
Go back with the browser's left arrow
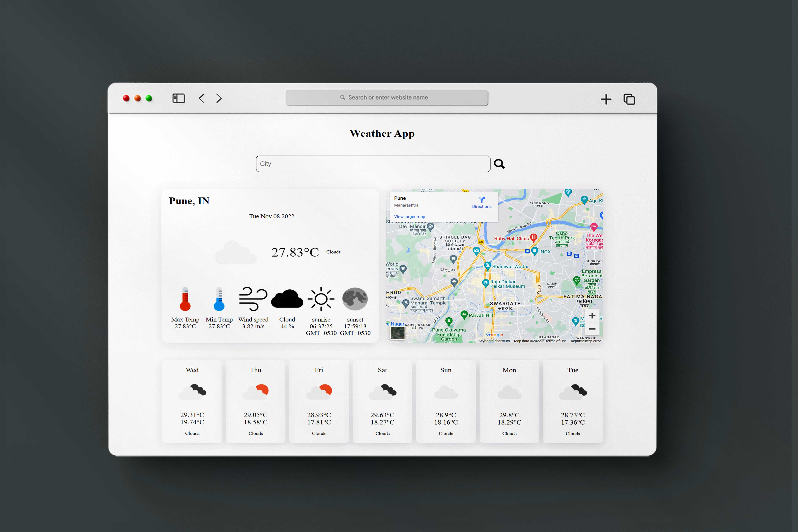tap(201, 98)
